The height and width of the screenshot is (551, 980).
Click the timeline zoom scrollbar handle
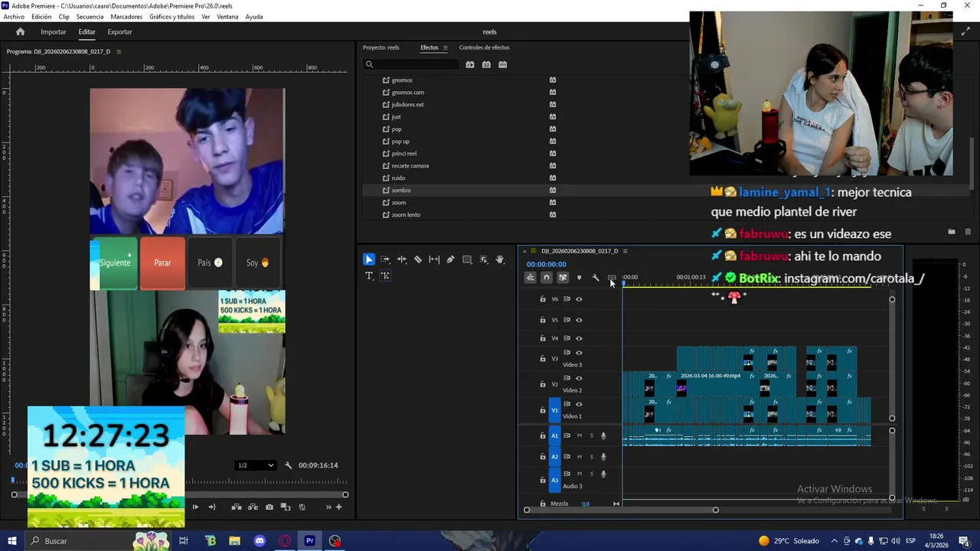(x=715, y=510)
